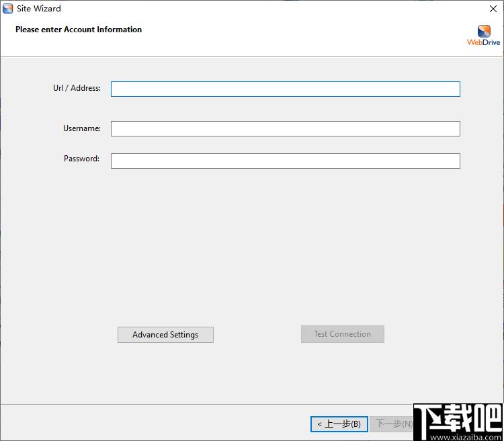Open Advanced Settings
The image size is (504, 441).
(x=165, y=335)
